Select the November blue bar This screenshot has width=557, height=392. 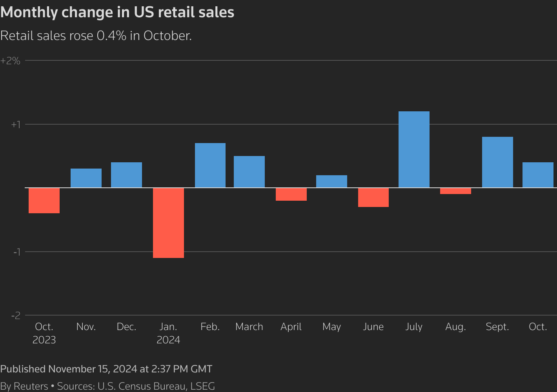pos(86,178)
